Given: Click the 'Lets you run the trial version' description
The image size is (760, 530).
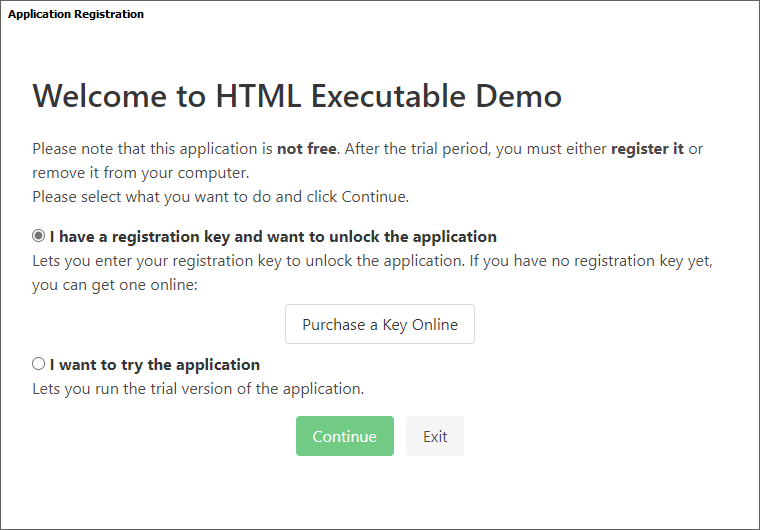Looking at the screenshot, I should (x=198, y=388).
